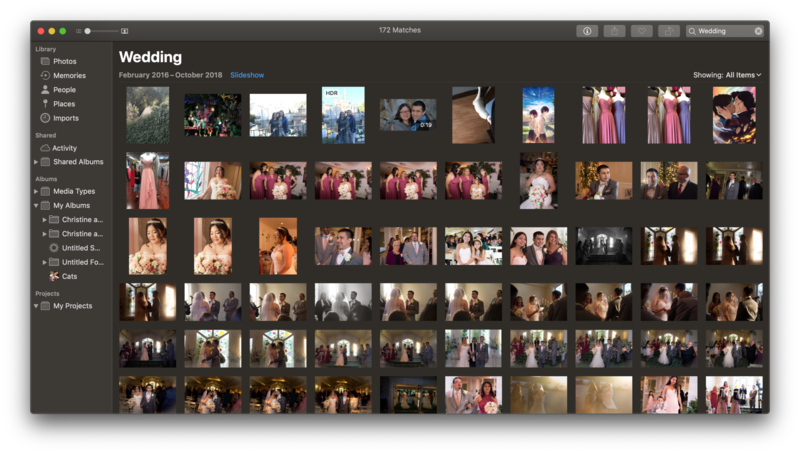Adjust the thumbnail zoom slider handle
This screenshot has width=800, height=454.
[x=88, y=31]
